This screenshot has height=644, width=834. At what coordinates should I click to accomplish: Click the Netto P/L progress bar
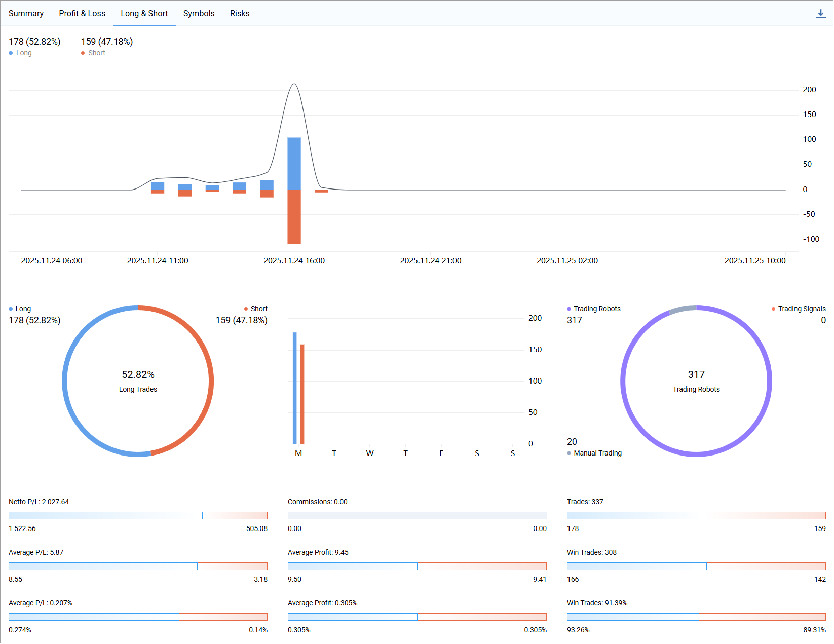click(x=138, y=515)
